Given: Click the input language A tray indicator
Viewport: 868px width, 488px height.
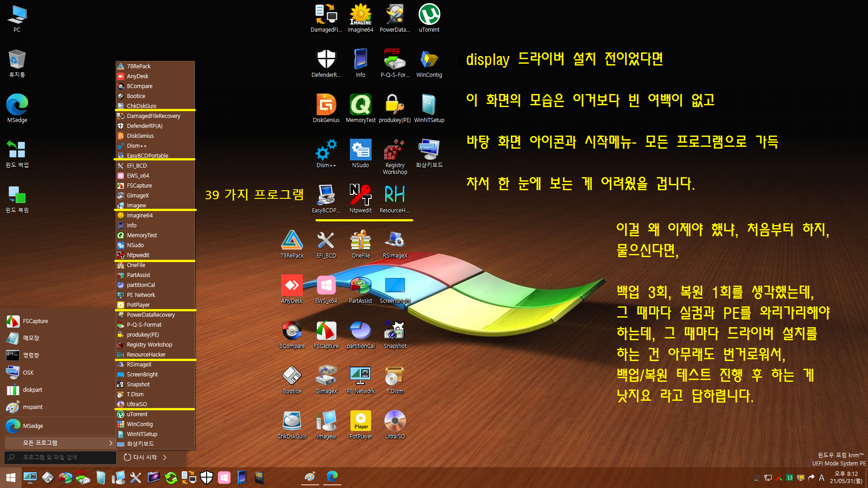Looking at the screenshot, I should [x=821, y=478].
